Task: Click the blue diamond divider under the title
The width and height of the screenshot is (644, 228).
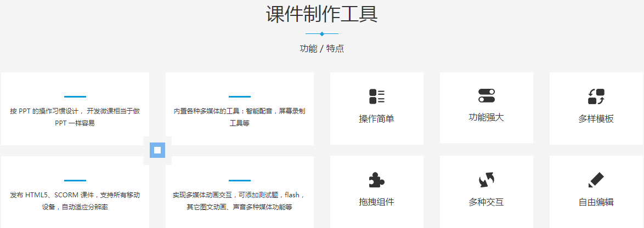Action: (x=322, y=34)
